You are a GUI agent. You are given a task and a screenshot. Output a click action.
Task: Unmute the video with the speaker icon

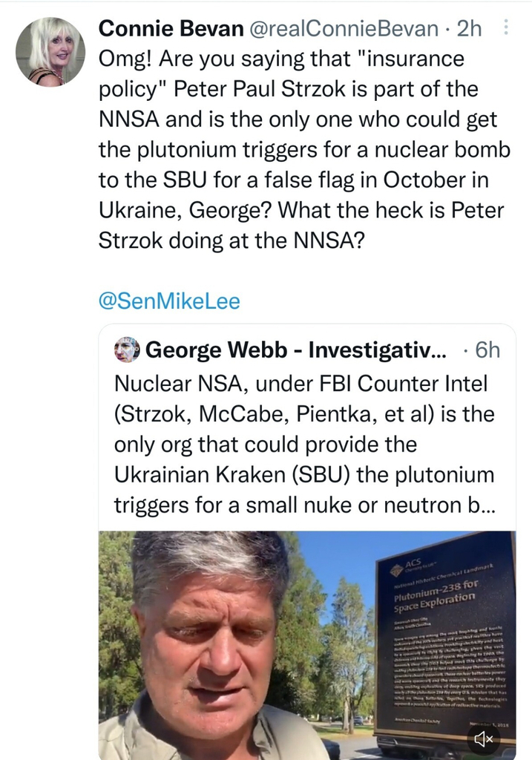484,738
